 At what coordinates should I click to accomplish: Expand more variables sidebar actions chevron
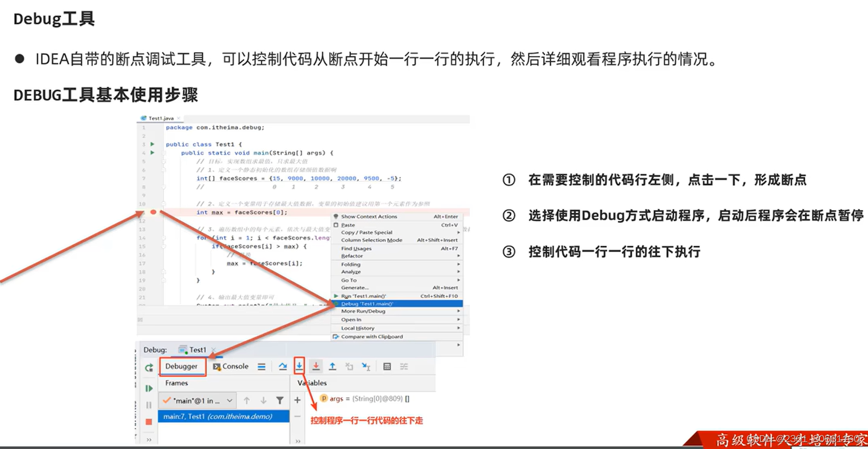click(298, 441)
